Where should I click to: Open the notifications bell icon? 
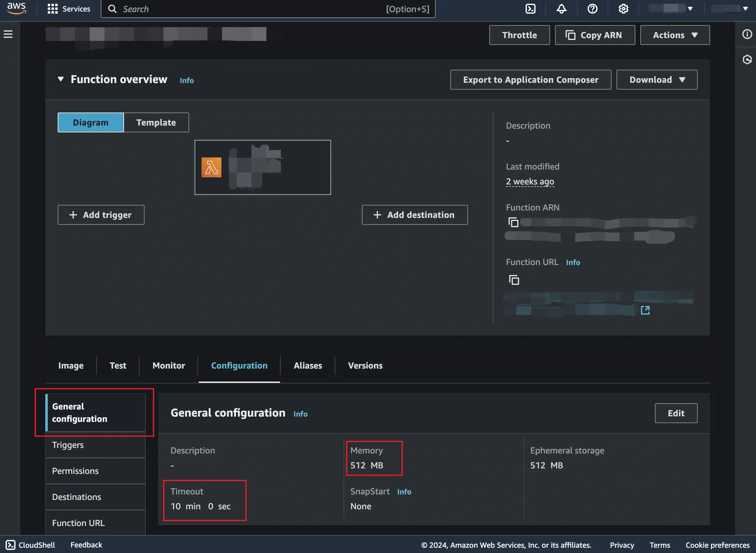(562, 9)
